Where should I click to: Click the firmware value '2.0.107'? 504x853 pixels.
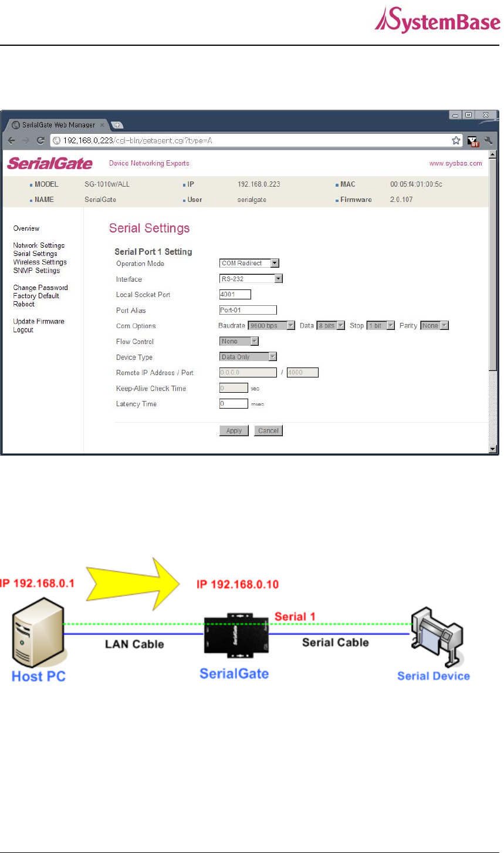pyautogui.click(x=401, y=200)
